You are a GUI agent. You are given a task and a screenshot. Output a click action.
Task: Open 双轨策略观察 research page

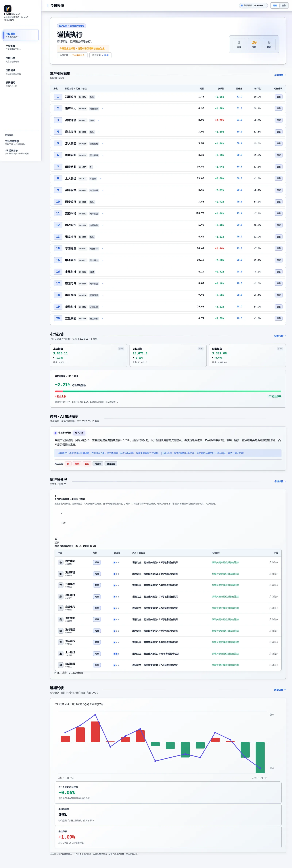click(21, 143)
